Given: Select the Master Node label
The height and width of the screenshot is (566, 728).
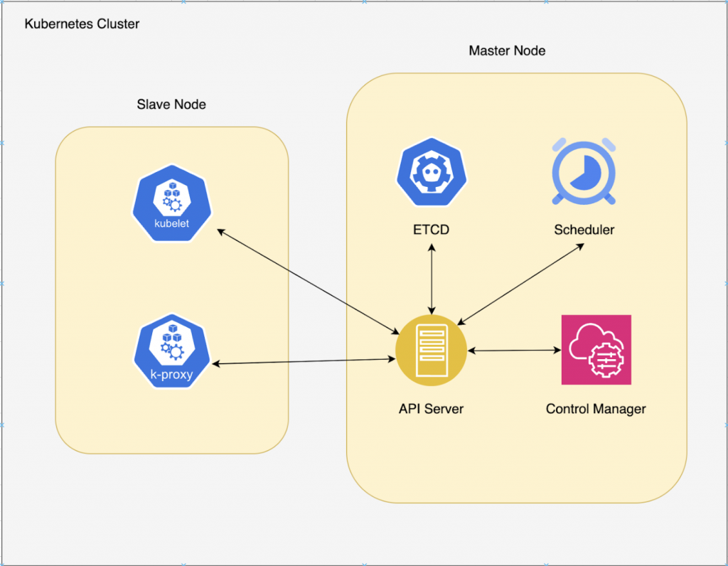Looking at the screenshot, I should 507,50.
